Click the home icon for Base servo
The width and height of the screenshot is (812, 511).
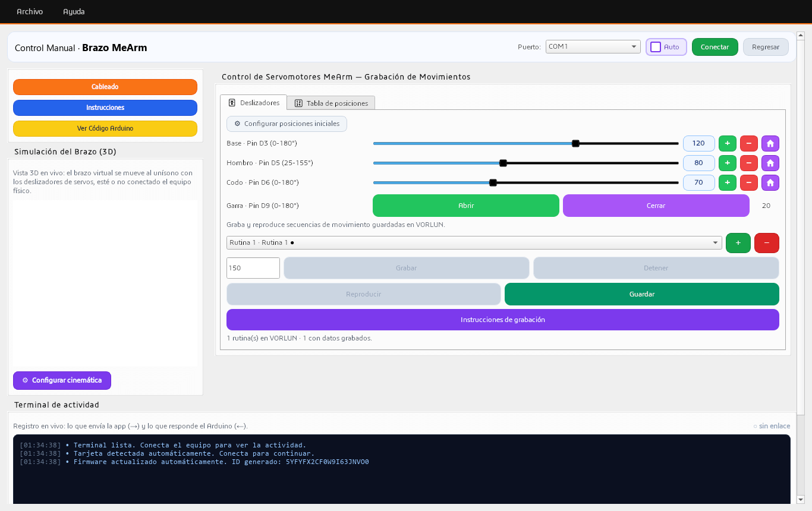[770, 143]
